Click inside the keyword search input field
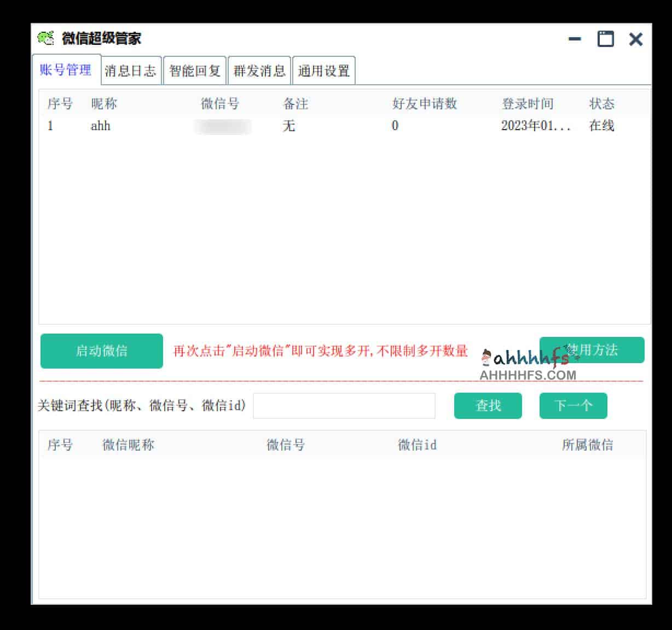Image resolution: width=672 pixels, height=630 pixels. [x=344, y=406]
